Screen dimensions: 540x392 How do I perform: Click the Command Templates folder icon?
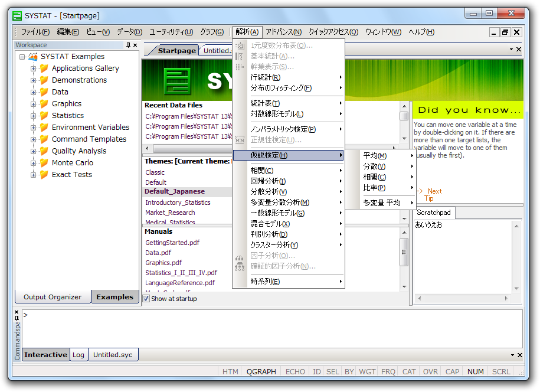click(44, 139)
